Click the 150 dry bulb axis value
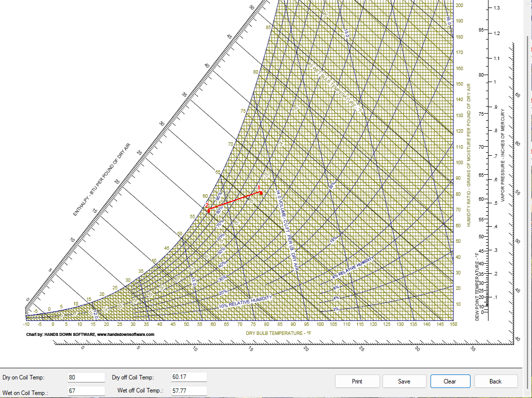Viewport: 532px width, 398px height. pyautogui.click(x=453, y=324)
